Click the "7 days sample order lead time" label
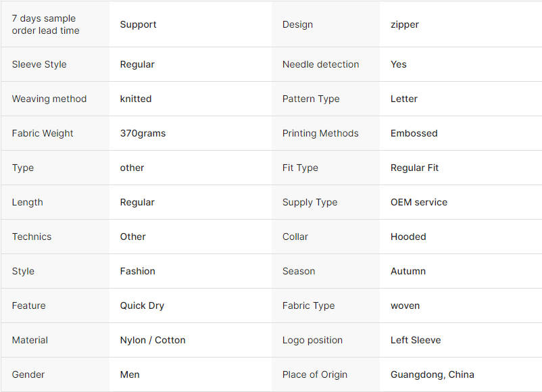The width and height of the screenshot is (542, 392). tap(45, 24)
